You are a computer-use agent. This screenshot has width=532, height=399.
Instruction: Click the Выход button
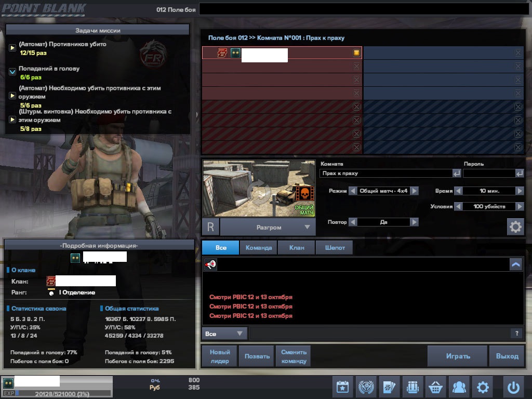point(507,356)
